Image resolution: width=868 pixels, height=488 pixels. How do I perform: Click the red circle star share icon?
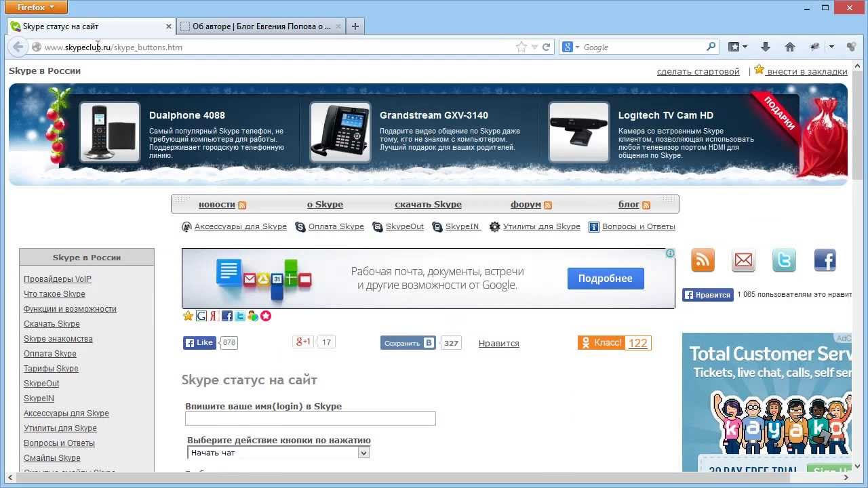266,316
